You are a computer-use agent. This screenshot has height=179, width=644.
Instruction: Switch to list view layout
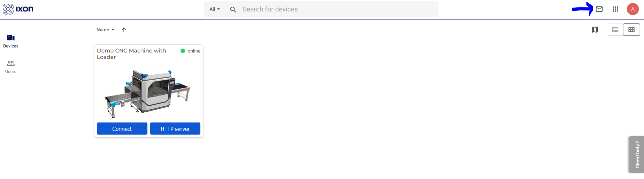point(615,30)
